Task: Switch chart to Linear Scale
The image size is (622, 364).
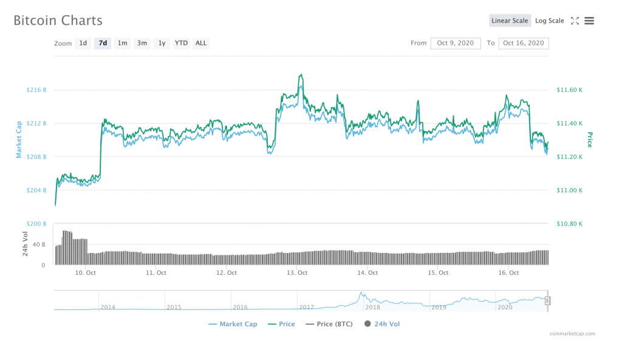Action: (x=510, y=21)
